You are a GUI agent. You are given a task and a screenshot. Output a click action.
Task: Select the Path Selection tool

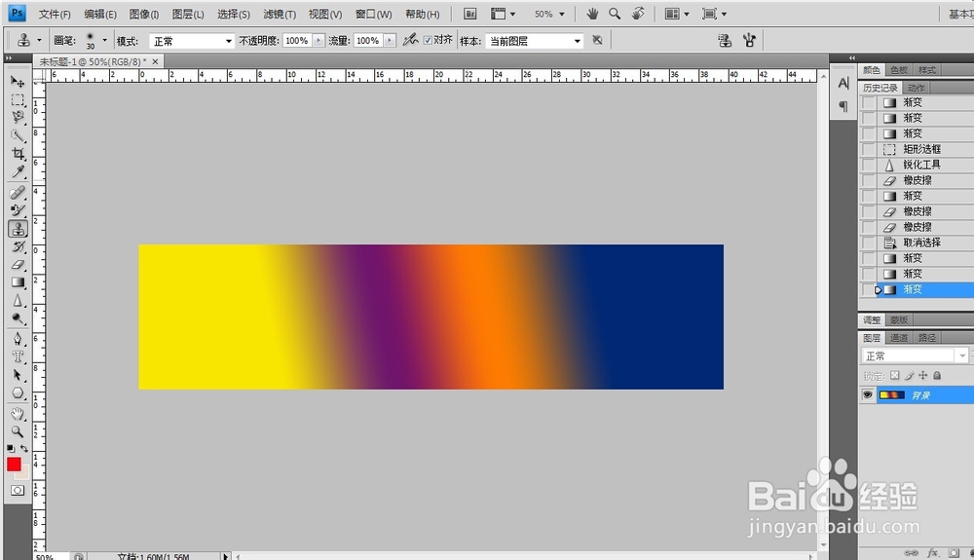[18, 375]
